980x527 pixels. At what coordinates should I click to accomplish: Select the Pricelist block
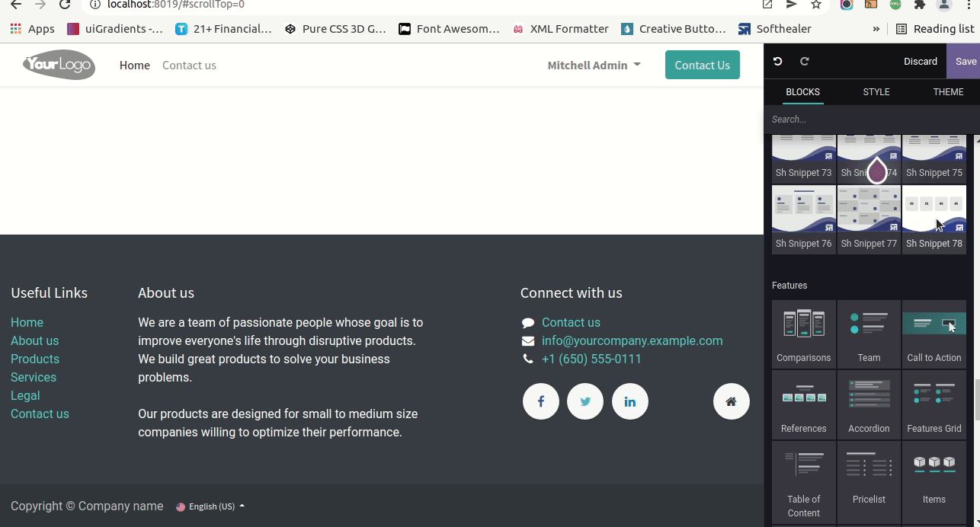click(869, 483)
